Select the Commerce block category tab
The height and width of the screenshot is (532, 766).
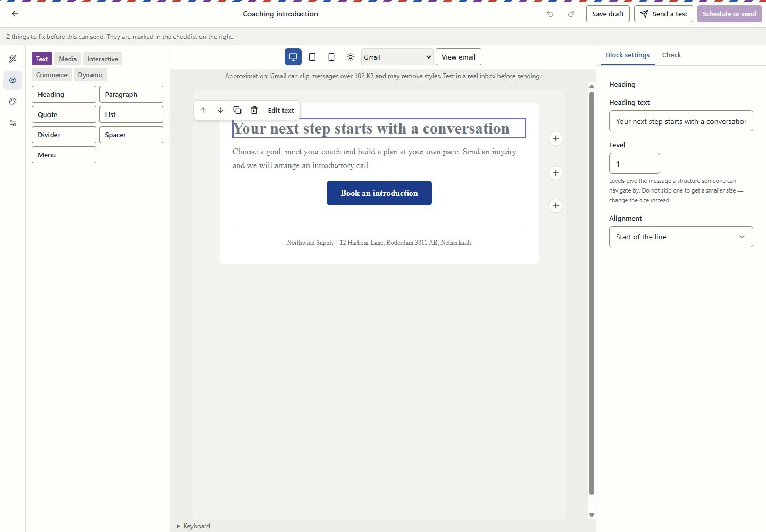click(x=52, y=75)
